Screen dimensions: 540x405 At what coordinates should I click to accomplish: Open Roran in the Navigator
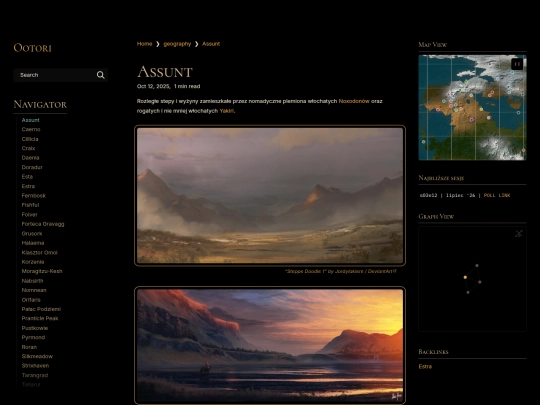(29, 347)
